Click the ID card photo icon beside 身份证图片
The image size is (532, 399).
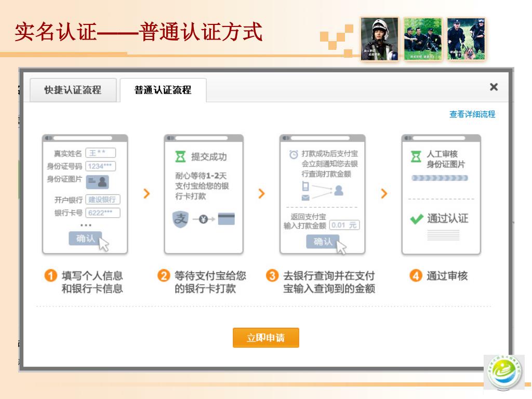pyautogui.click(x=97, y=182)
